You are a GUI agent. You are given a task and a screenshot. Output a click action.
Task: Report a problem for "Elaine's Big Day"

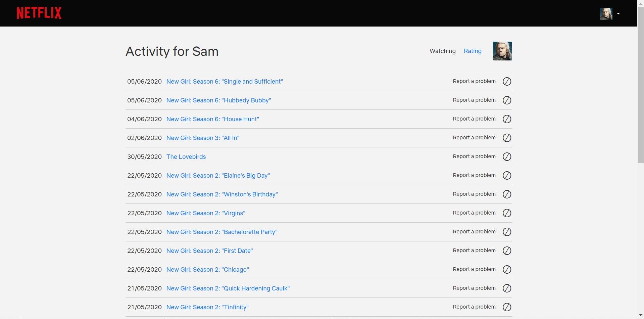pos(474,175)
